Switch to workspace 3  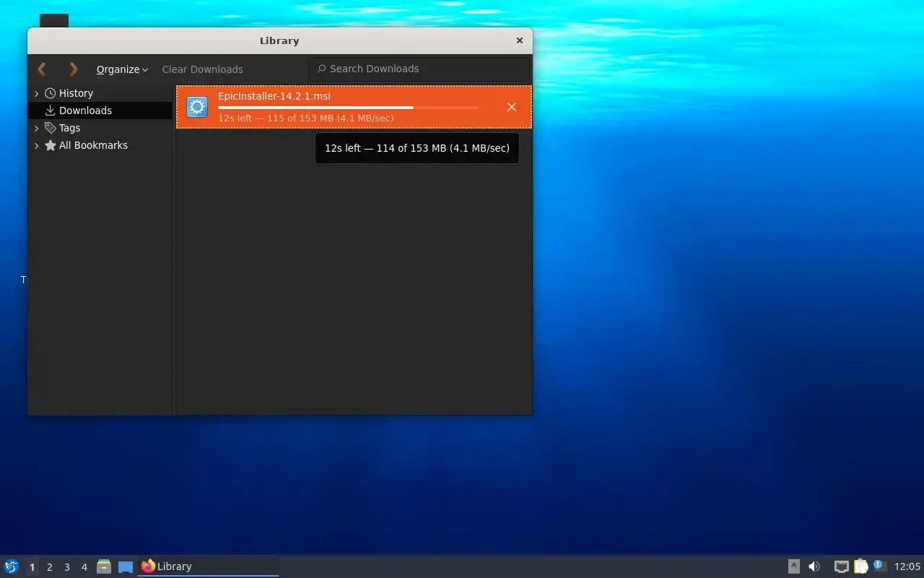[x=66, y=567]
